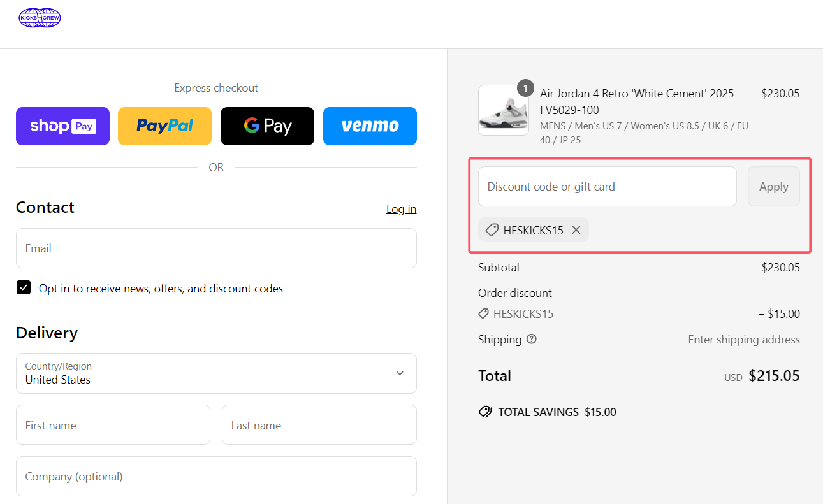Focus the Email input field
The height and width of the screenshot is (504, 823).
216,248
